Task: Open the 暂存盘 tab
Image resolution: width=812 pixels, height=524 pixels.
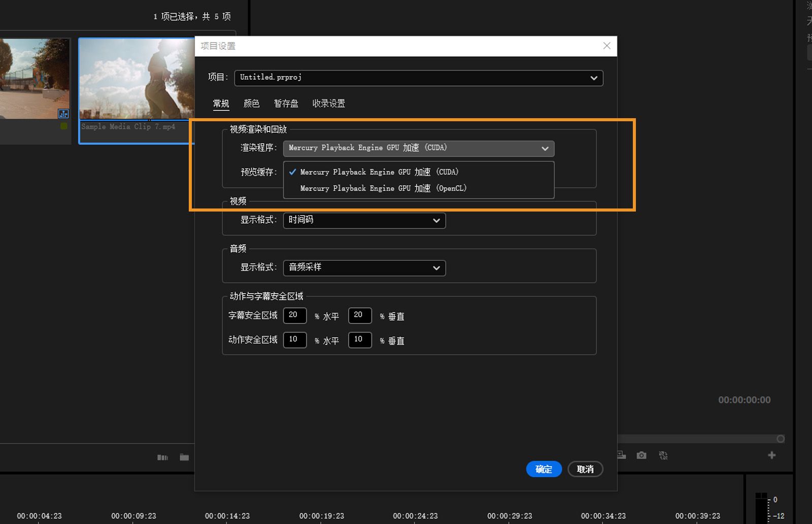Action: pos(286,103)
